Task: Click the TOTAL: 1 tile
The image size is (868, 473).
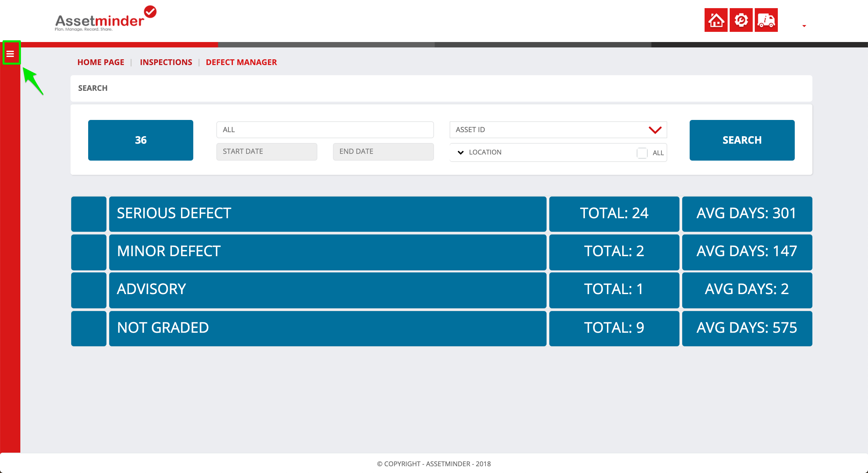Action: [614, 290]
